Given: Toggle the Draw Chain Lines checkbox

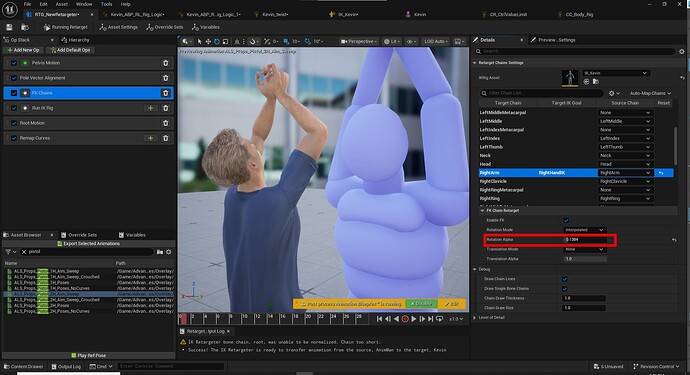Looking at the screenshot, I should tap(565, 279).
